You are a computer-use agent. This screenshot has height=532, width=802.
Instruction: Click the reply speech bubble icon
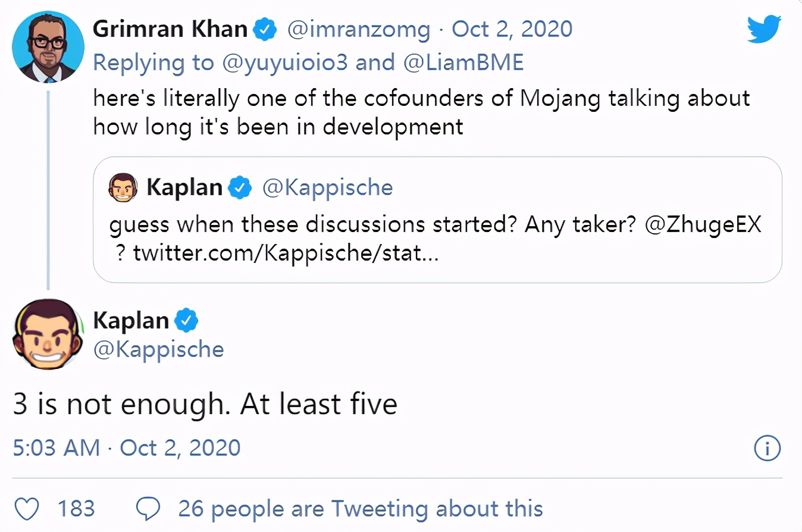click(x=148, y=509)
